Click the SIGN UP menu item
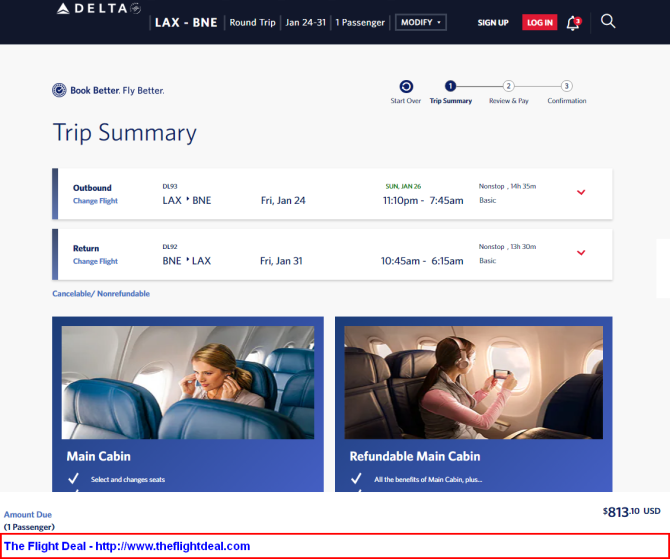The image size is (670, 559). 493,23
